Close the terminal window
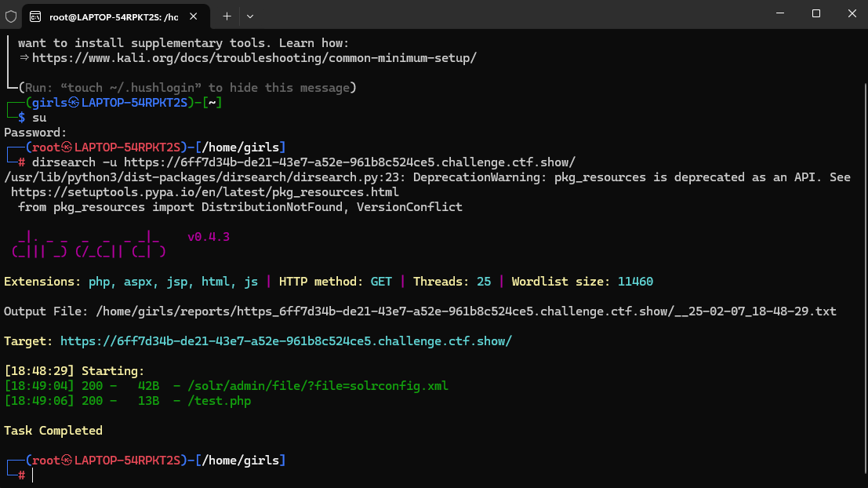868x488 pixels. (x=851, y=14)
